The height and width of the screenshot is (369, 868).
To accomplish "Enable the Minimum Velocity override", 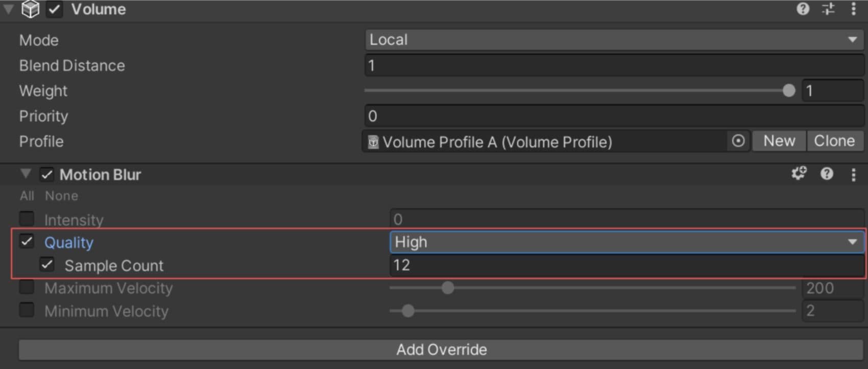I will coord(27,310).
